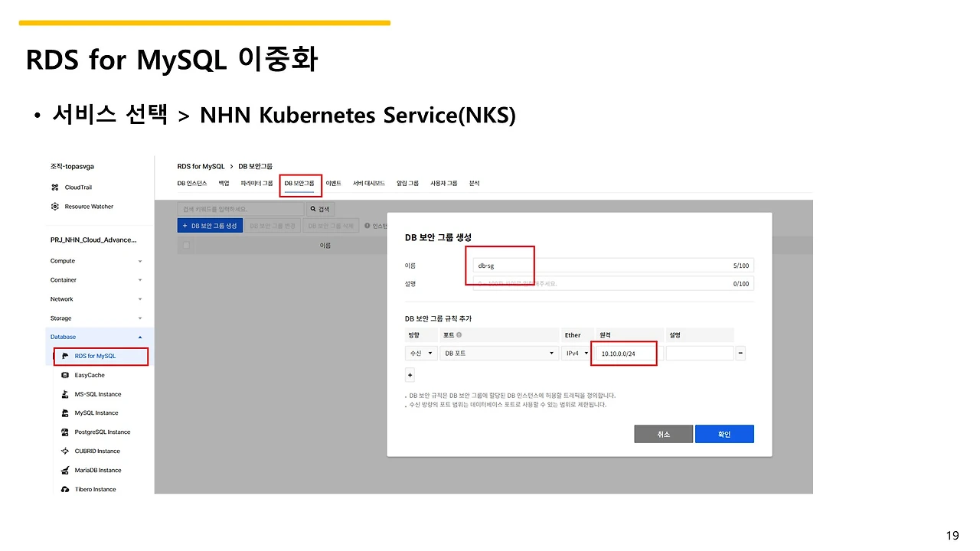Select MS-SQL Instance label in sidebar
980x551 pixels.
point(98,394)
